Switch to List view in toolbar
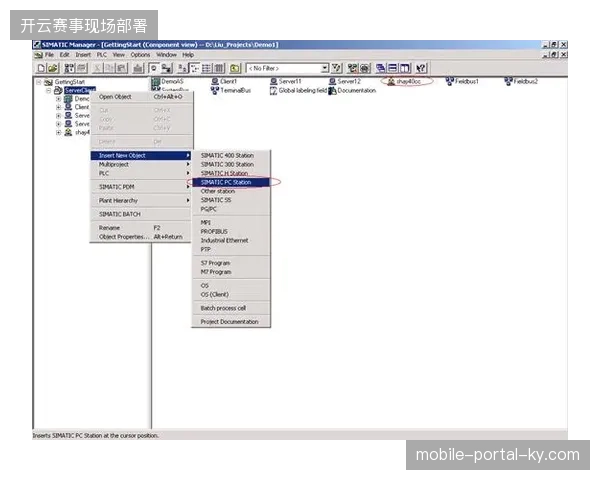Image resolution: width=600 pixels, height=480 pixels. coord(207,69)
